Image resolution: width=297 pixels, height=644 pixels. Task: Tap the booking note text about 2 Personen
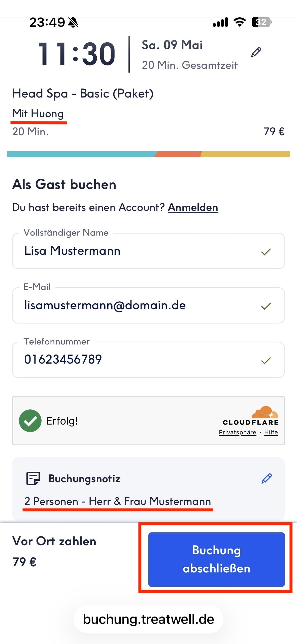pos(117,501)
